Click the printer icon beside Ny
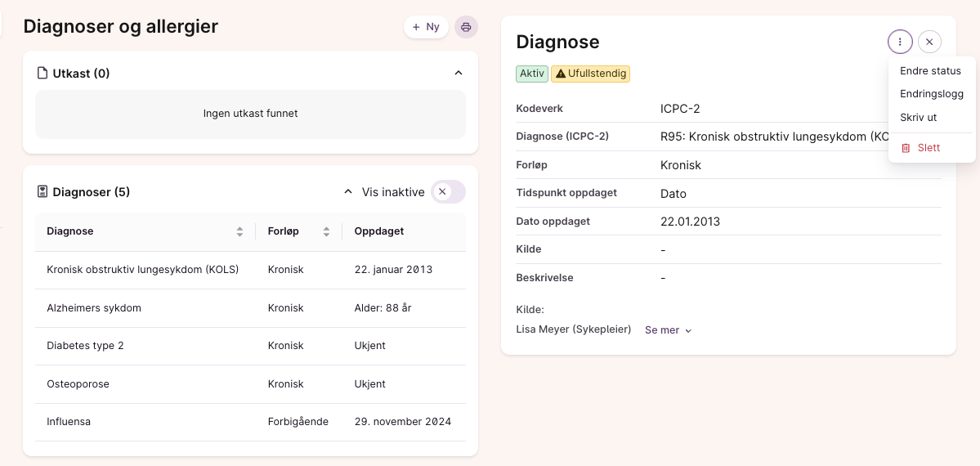 point(466,27)
